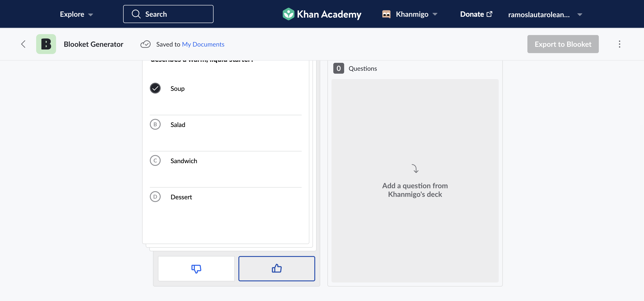The image size is (644, 301).
Task: Click the Khan Academy leaf logo
Action: pos(288,14)
